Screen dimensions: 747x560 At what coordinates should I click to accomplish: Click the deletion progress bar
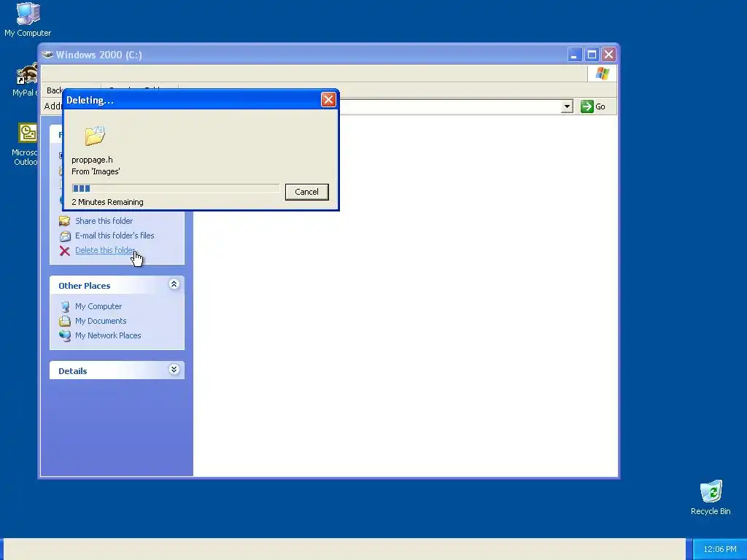point(175,189)
